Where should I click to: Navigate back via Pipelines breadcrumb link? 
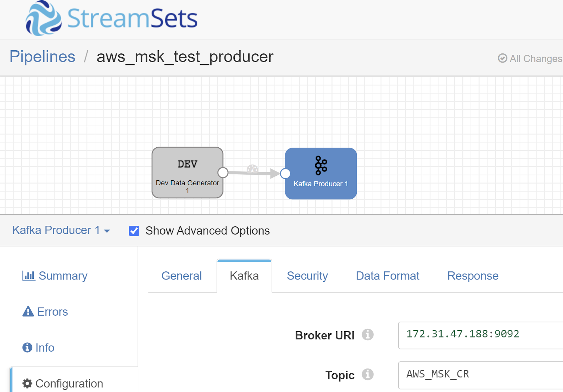click(42, 56)
